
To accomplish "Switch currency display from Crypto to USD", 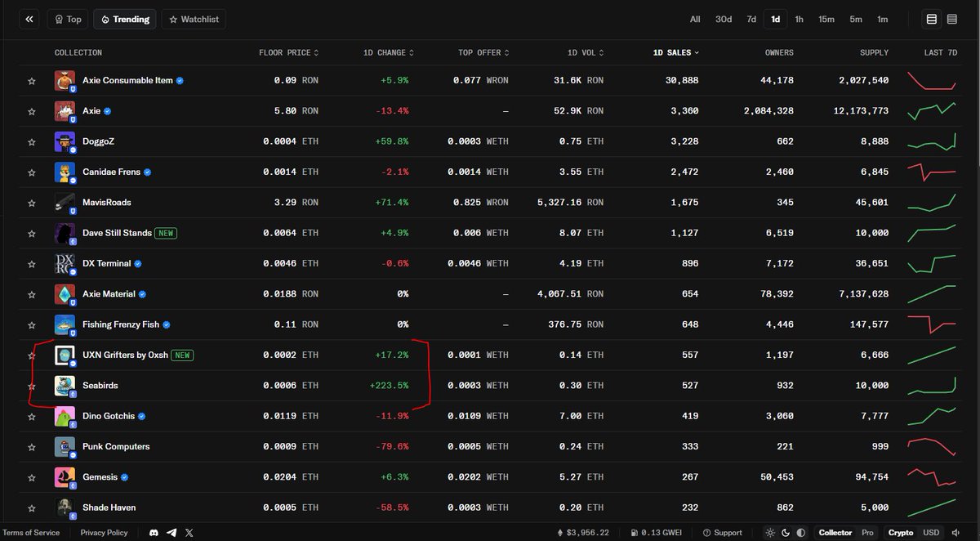I will [x=931, y=532].
